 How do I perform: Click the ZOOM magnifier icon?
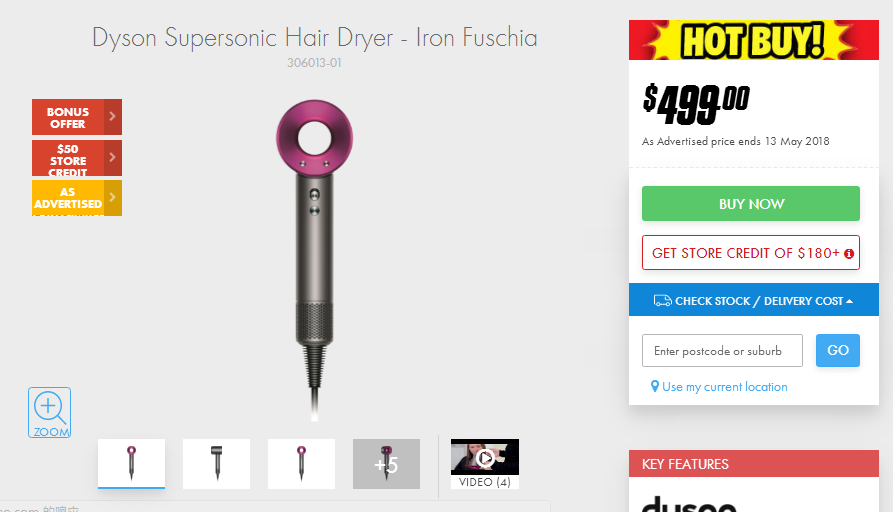(50, 412)
